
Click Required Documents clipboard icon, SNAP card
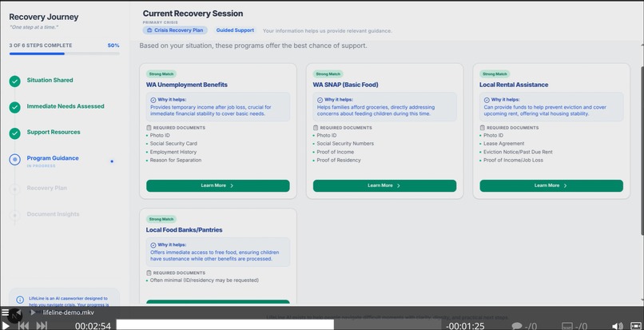pos(316,128)
